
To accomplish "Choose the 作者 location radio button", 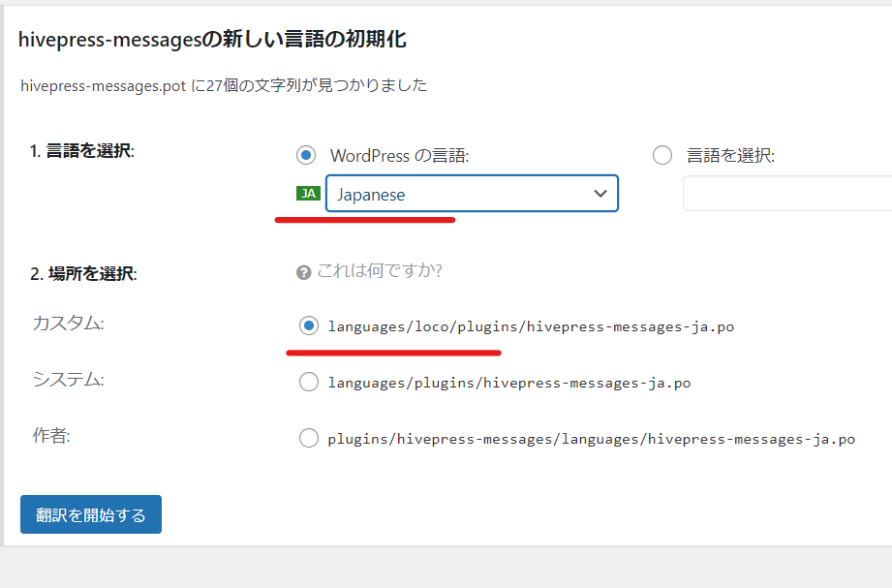I will pos(309,438).
